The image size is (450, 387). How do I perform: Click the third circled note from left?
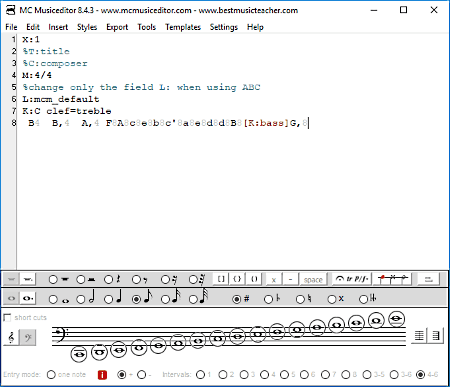[x=119, y=350]
